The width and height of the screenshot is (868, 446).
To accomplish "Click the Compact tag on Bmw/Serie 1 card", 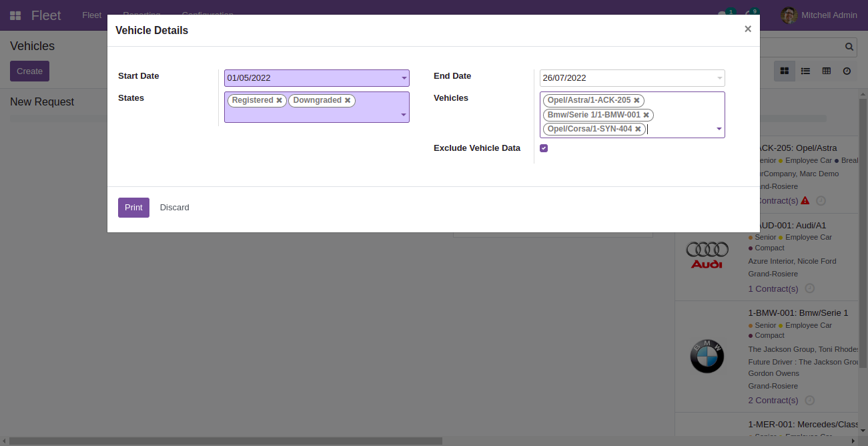I will tap(769, 335).
